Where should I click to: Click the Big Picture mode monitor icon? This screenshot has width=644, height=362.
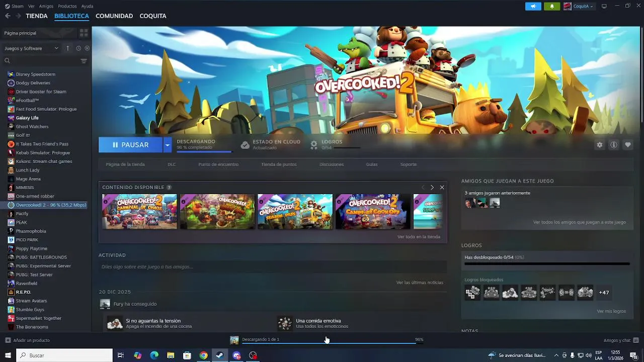click(604, 6)
